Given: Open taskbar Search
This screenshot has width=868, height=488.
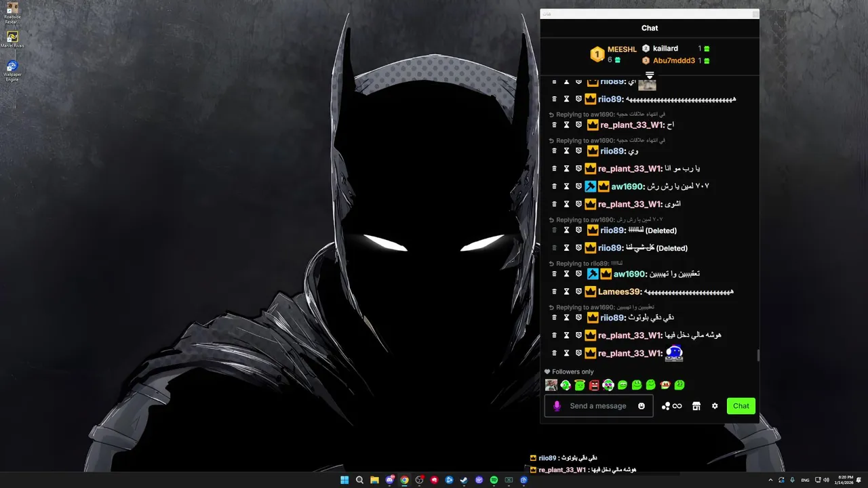Looking at the screenshot, I should [x=359, y=480].
